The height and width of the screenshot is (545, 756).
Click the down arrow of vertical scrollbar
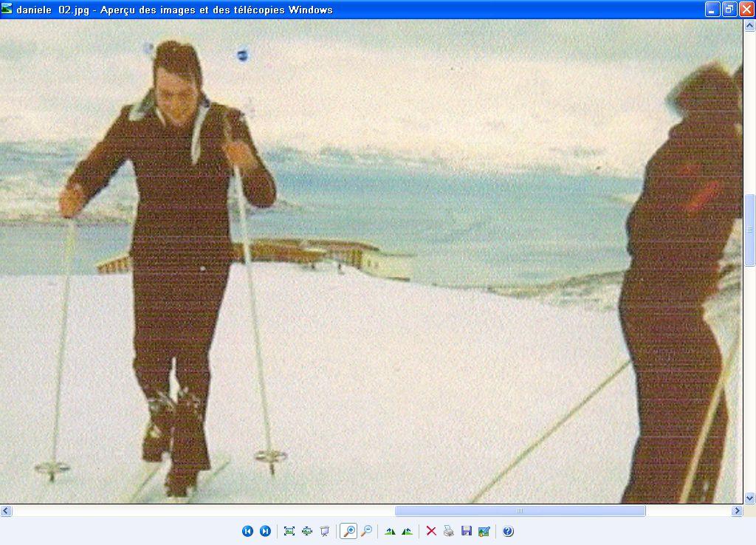coord(749,498)
